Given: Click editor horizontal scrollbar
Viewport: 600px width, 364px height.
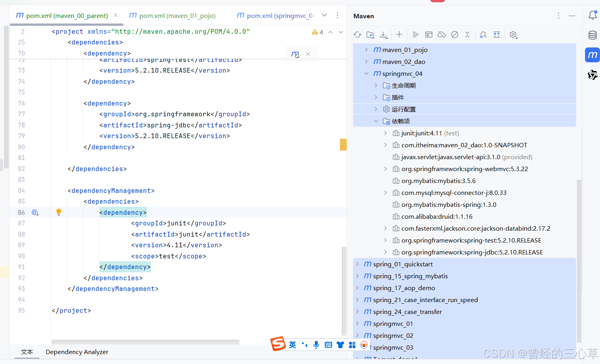Looking at the screenshot, I should pyautogui.click(x=145, y=342).
